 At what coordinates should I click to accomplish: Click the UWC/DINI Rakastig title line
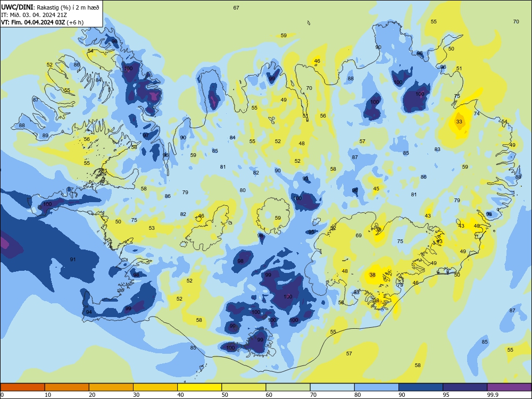point(51,7)
